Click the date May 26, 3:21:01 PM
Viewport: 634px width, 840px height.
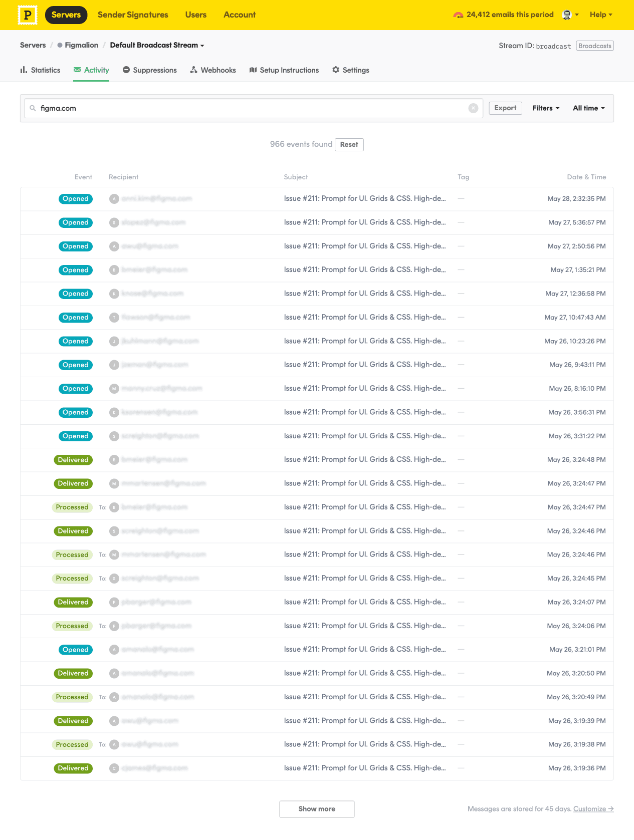(x=577, y=650)
